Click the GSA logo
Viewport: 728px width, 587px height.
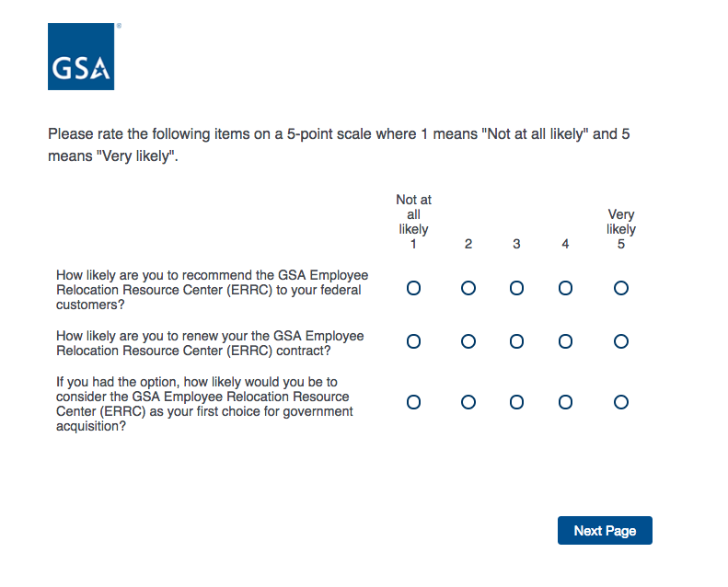(x=81, y=57)
